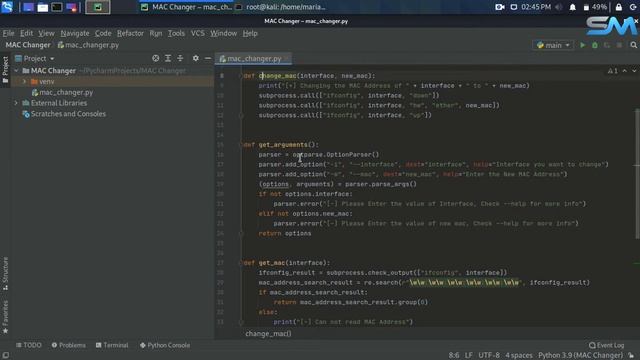Toggle the Structure tool window
The height and width of the screenshot is (360, 640).
click(x=5, y=274)
